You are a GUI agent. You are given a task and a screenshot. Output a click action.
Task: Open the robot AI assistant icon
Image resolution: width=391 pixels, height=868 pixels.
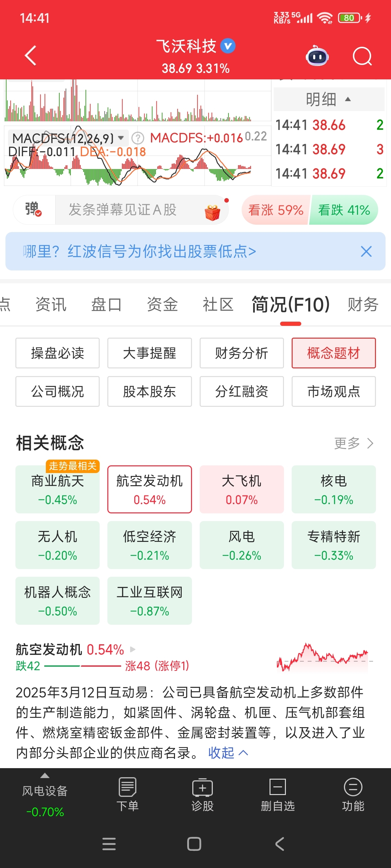click(317, 56)
